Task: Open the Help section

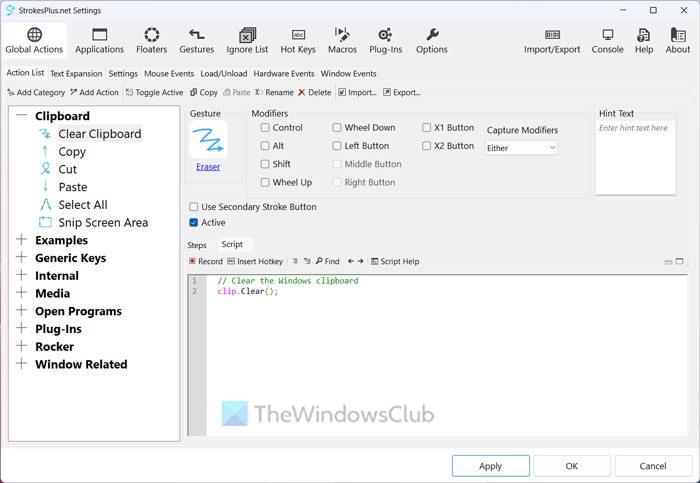Action: pyautogui.click(x=644, y=41)
